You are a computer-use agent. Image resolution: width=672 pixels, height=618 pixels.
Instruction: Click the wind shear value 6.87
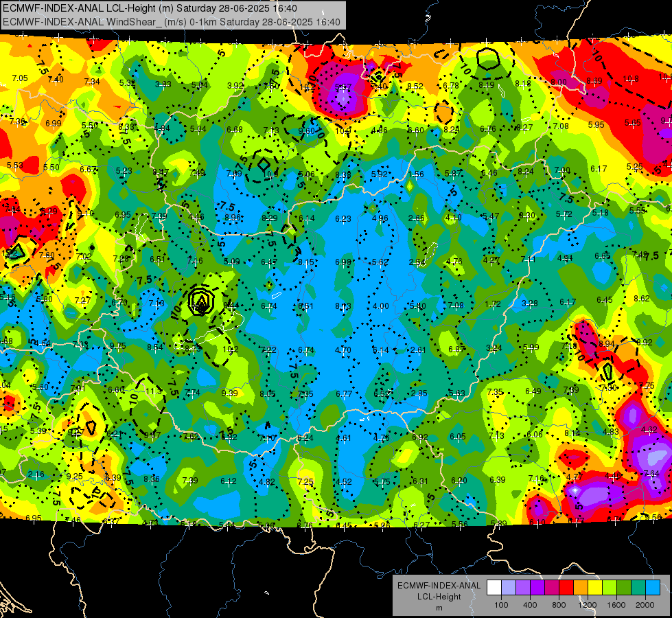(456, 349)
